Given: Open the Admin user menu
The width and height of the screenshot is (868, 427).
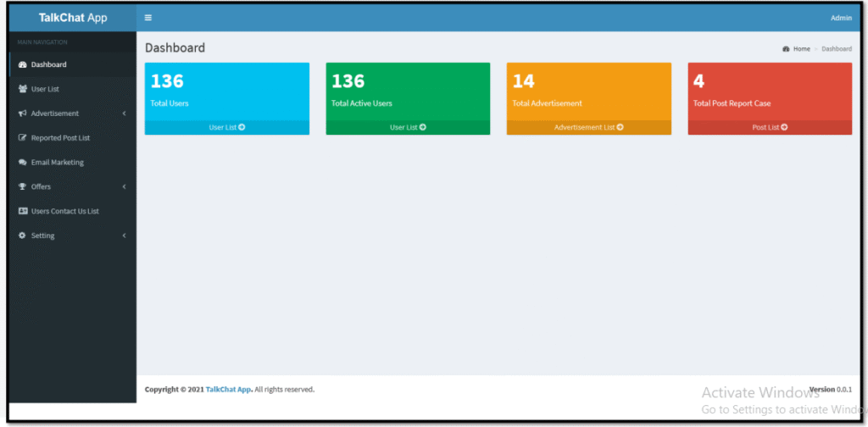Looking at the screenshot, I should [x=840, y=18].
